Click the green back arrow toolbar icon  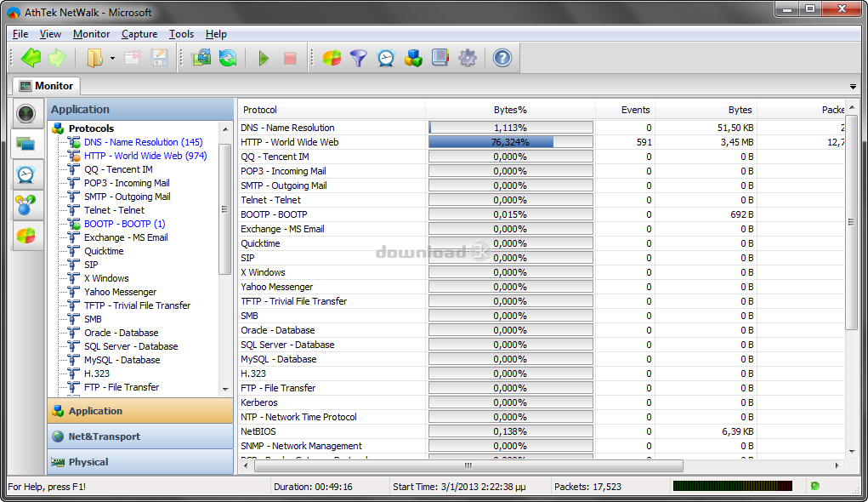31,58
